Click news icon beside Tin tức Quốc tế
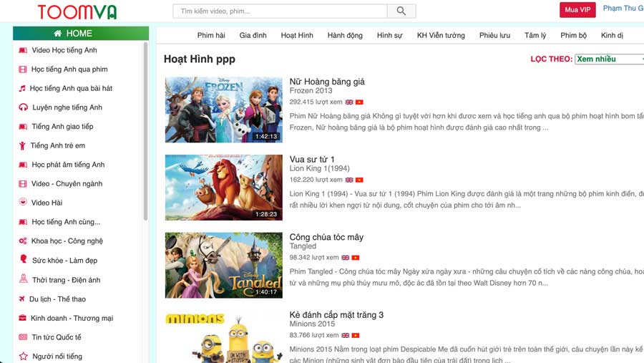This screenshot has height=363, width=644. (x=23, y=337)
